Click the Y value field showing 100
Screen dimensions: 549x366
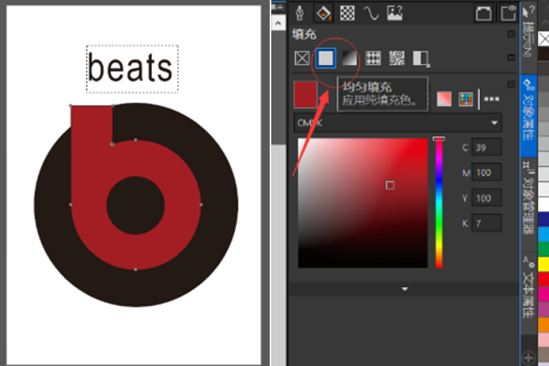coord(487,198)
